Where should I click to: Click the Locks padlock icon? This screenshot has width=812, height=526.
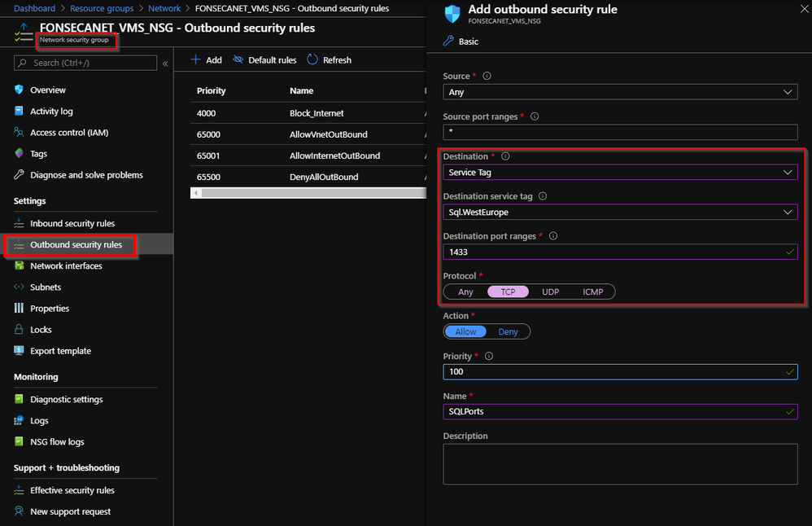[x=20, y=330]
